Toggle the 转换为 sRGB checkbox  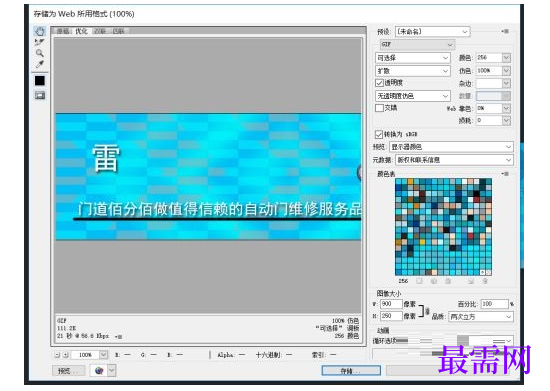pos(378,134)
